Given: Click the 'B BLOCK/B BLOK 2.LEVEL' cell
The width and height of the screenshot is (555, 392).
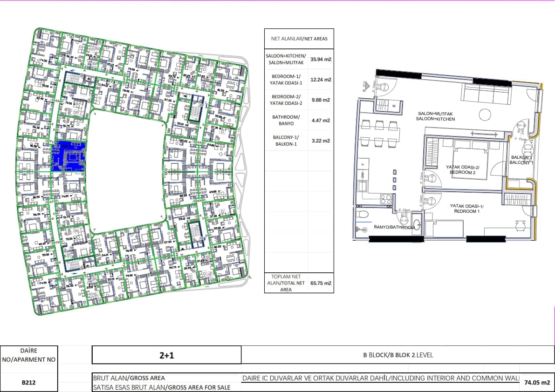Looking at the screenshot, I should point(398,355).
